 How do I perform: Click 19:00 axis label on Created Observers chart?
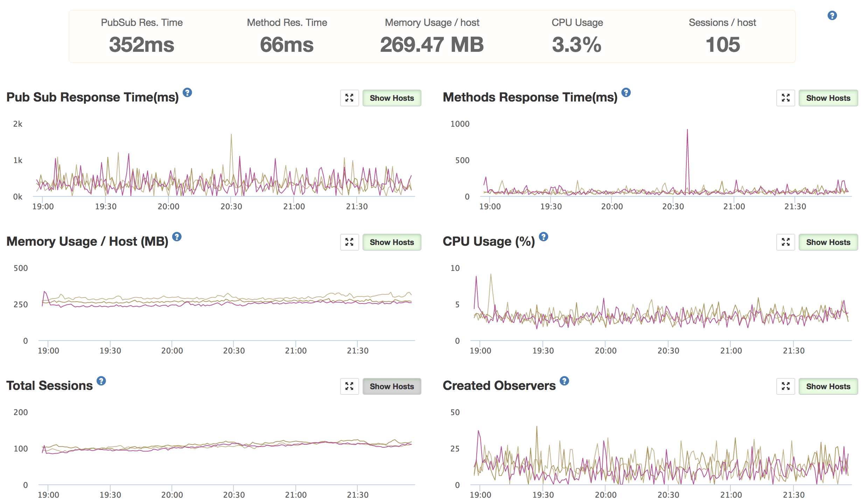pyautogui.click(x=481, y=495)
